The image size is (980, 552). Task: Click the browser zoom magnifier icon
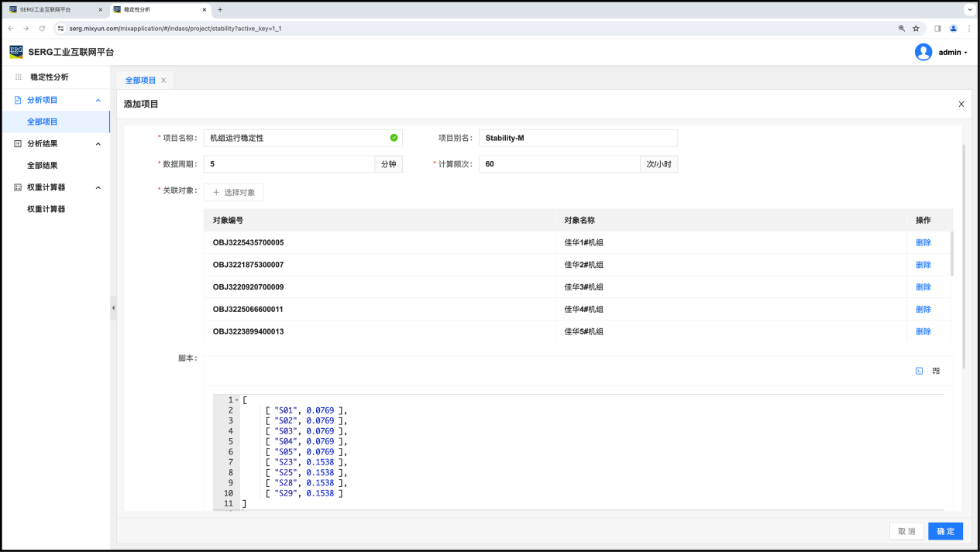(x=901, y=29)
